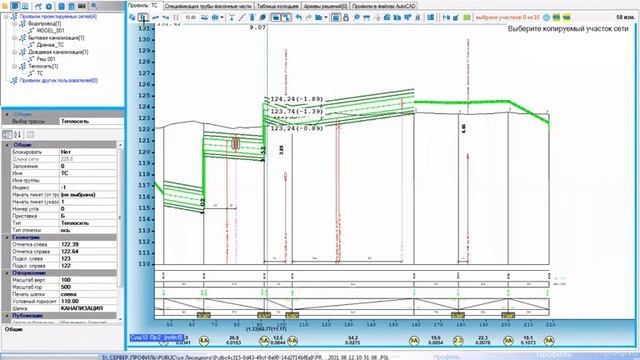The width and height of the screenshot is (640, 360).
Task: Click the categorized view icon in the properties panel
Action: tap(7, 134)
